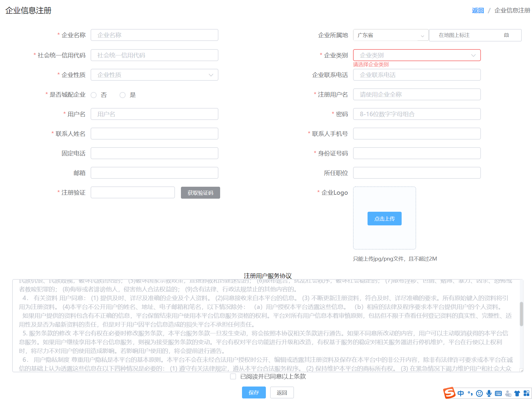
Task: Click the 返回 button next to 保存
Action: pos(282,392)
